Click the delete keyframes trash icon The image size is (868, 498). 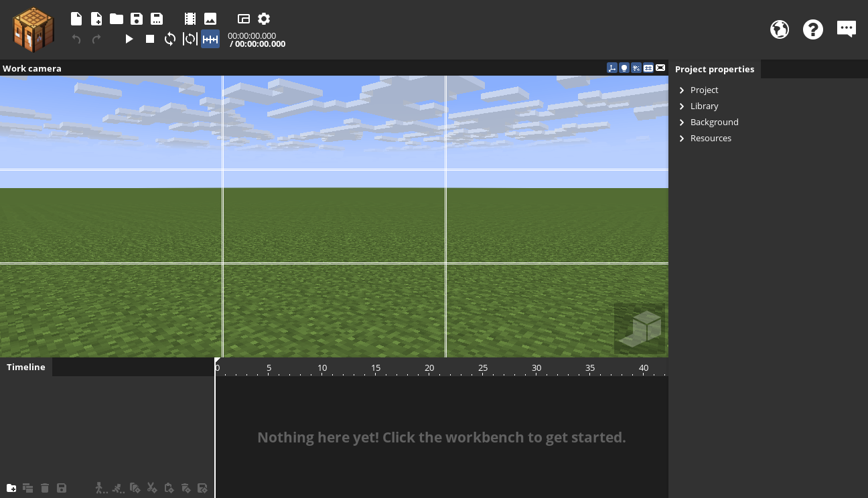click(x=186, y=488)
